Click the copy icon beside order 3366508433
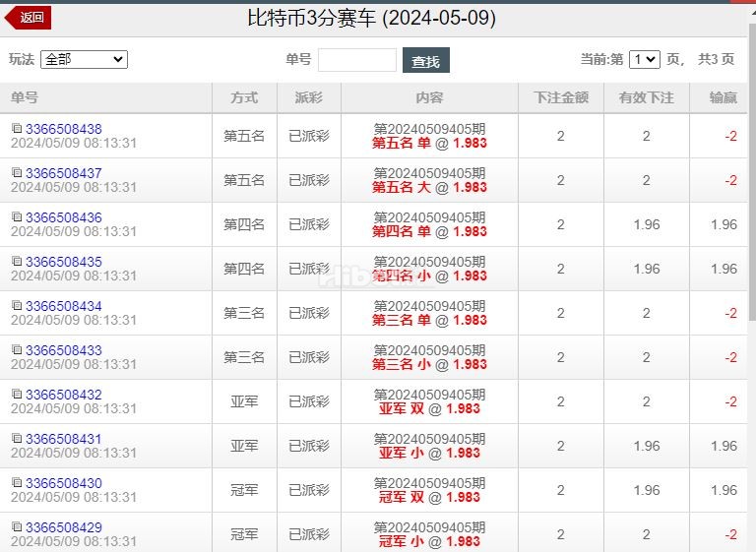This screenshot has height=552, width=756. [17, 349]
